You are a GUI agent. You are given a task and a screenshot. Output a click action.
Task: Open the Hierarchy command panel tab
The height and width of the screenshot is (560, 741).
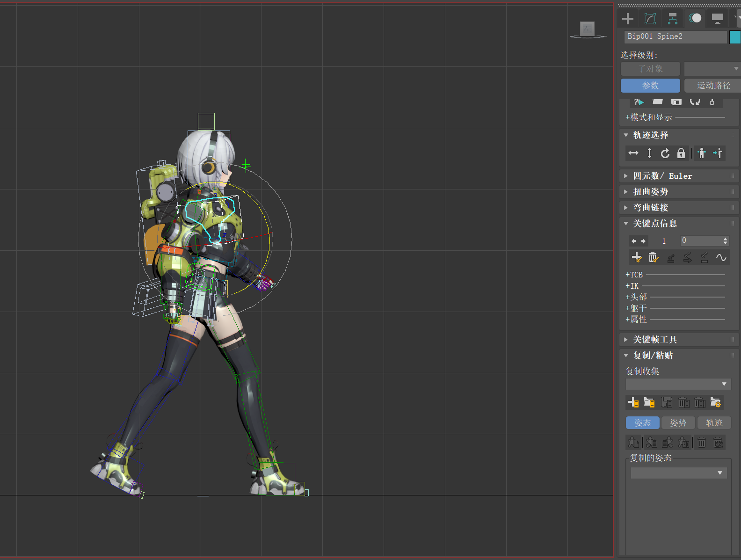(x=673, y=19)
